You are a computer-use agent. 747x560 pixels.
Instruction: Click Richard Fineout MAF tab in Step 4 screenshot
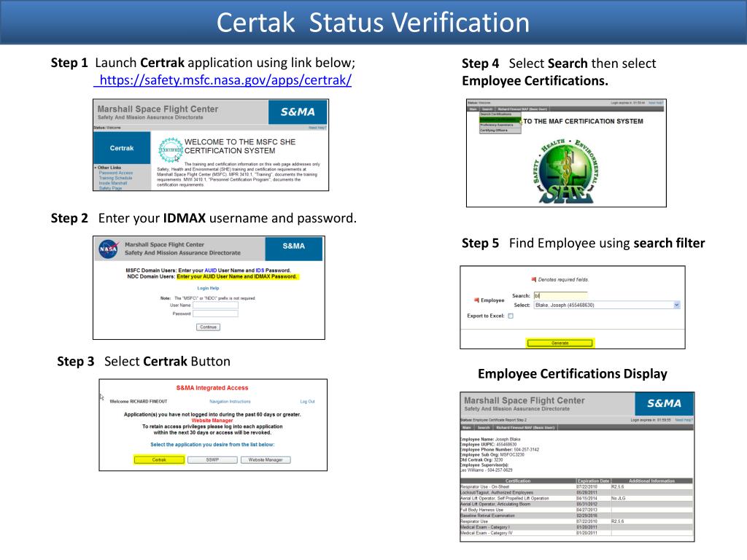[x=522, y=109]
